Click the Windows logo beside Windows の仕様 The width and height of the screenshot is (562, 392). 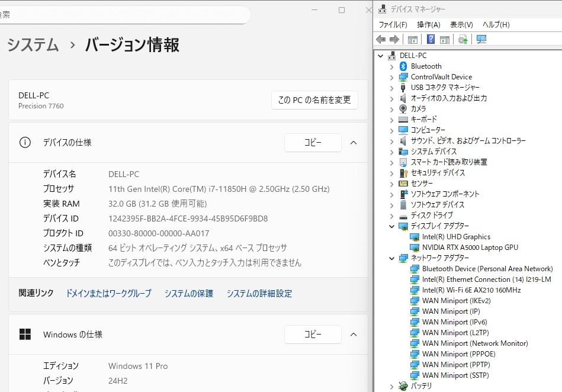pyautogui.click(x=25, y=335)
